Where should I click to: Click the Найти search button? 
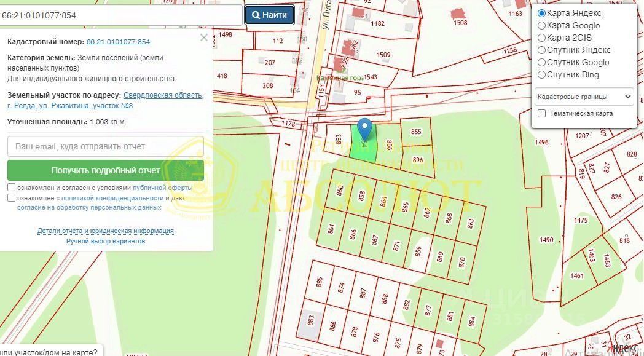pos(269,15)
